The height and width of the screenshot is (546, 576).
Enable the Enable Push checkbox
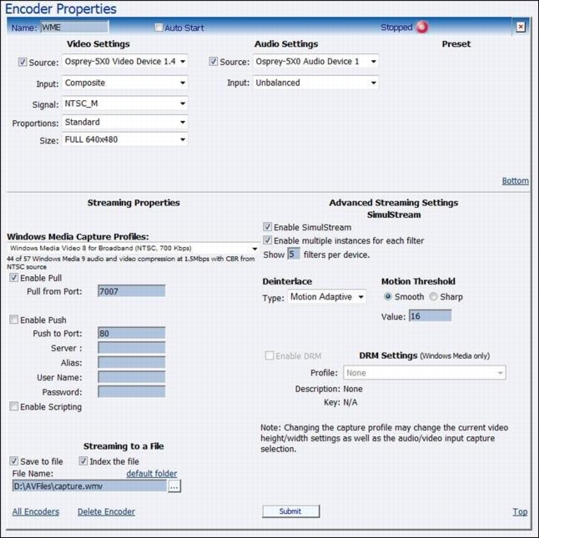point(14,320)
